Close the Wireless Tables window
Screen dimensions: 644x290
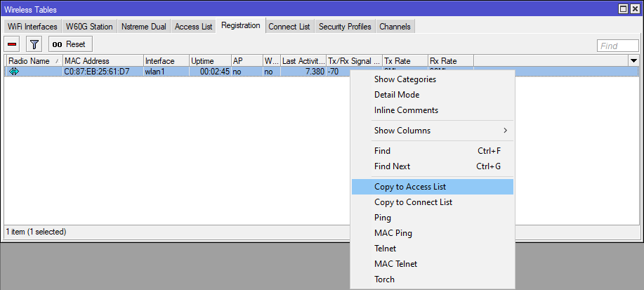[x=635, y=9]
